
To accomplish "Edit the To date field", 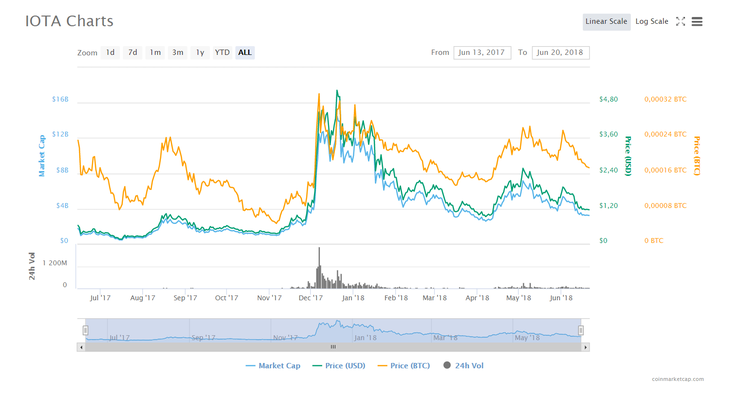I will 561,53.
